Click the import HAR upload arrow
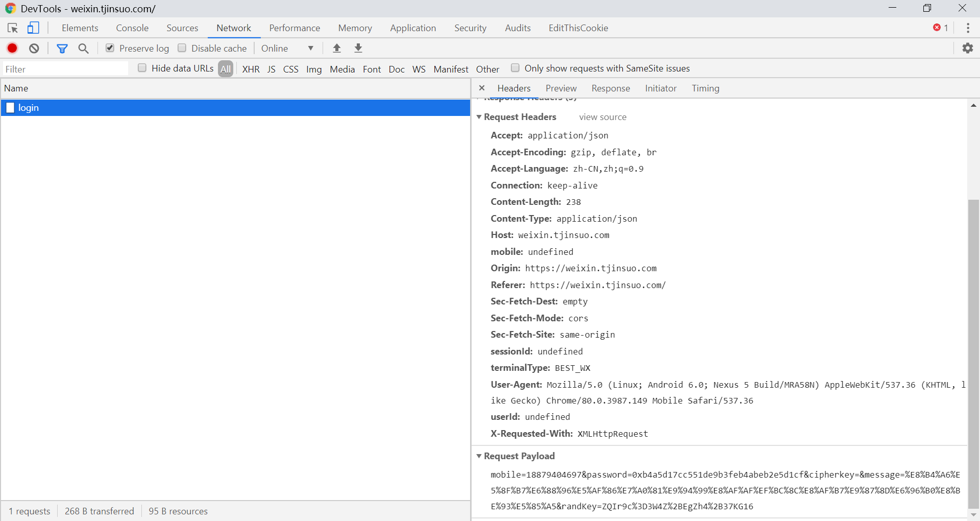This screenshot has width=980, height=521. (x=337, y=48)
